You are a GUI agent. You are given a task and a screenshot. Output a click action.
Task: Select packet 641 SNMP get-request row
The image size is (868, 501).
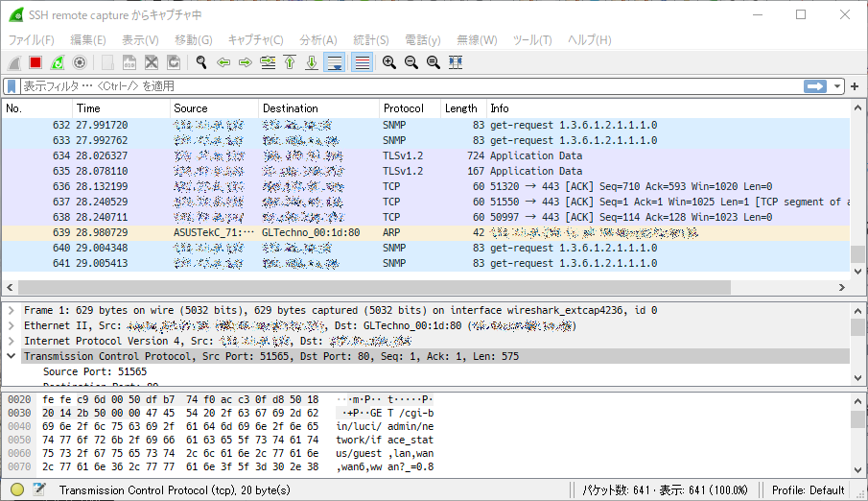[x=426, y=263]
